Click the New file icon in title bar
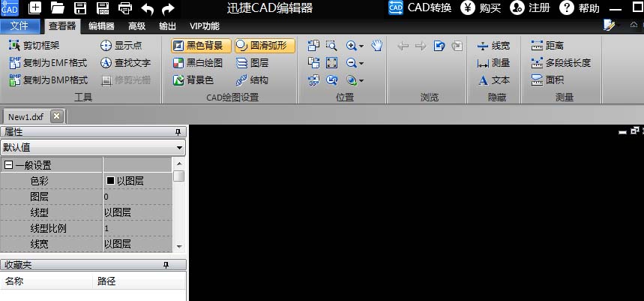Viewport: 644px width, 301px height. coord(35,8)
